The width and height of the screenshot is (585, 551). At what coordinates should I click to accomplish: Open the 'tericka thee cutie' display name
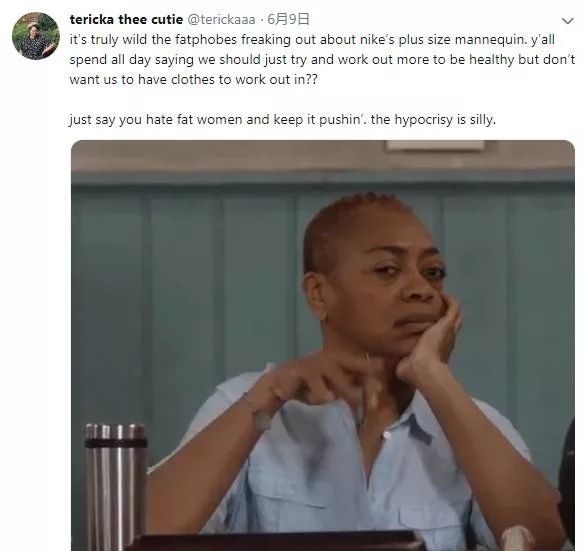click(126, 19)
